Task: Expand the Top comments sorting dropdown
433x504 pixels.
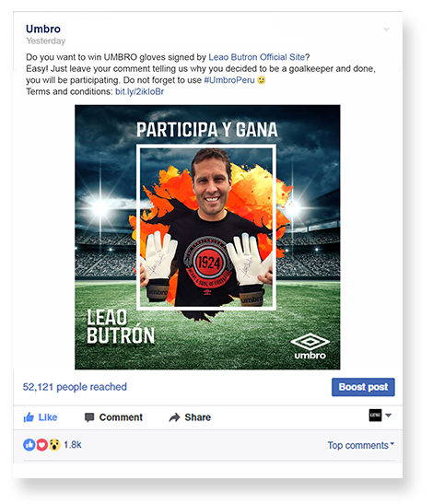Action: (360, 445)
